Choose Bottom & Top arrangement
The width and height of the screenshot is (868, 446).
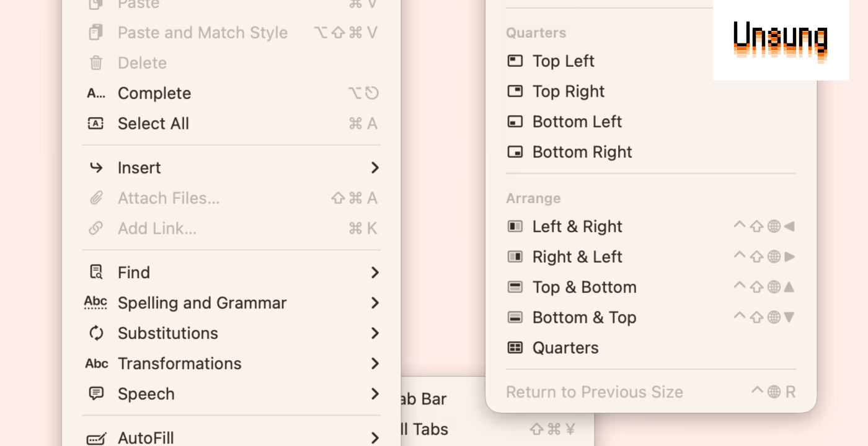pyautogui.click(x=584, y=318)
